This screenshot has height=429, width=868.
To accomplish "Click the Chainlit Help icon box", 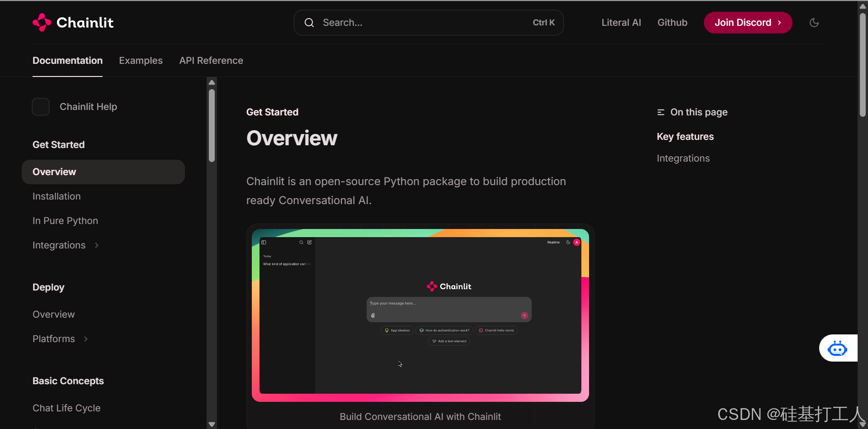I will pyautogui.click(x=41, y=107).
